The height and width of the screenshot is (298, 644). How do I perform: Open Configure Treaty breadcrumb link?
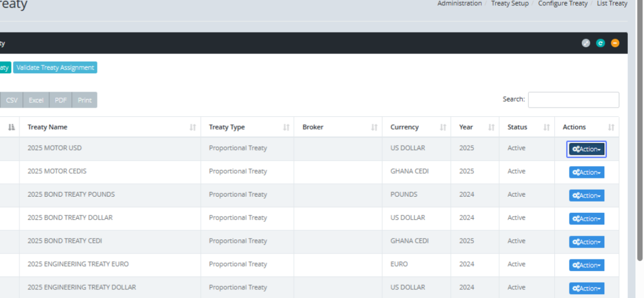562,4
